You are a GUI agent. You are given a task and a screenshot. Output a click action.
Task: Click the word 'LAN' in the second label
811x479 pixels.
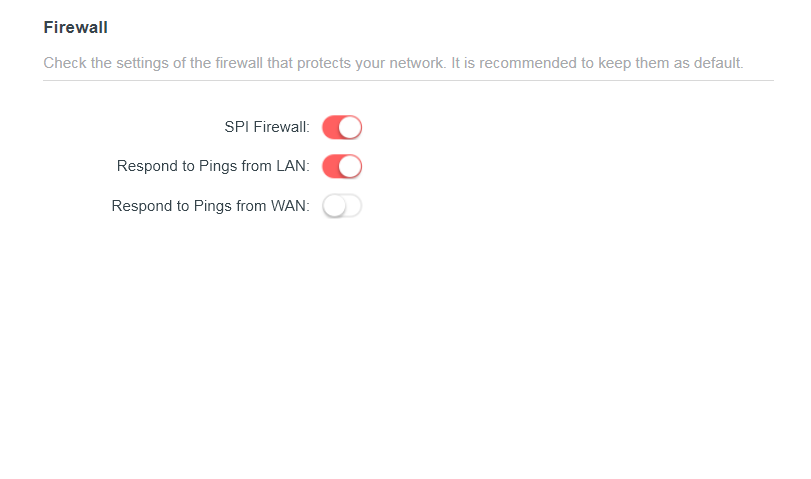coord(291,166)
